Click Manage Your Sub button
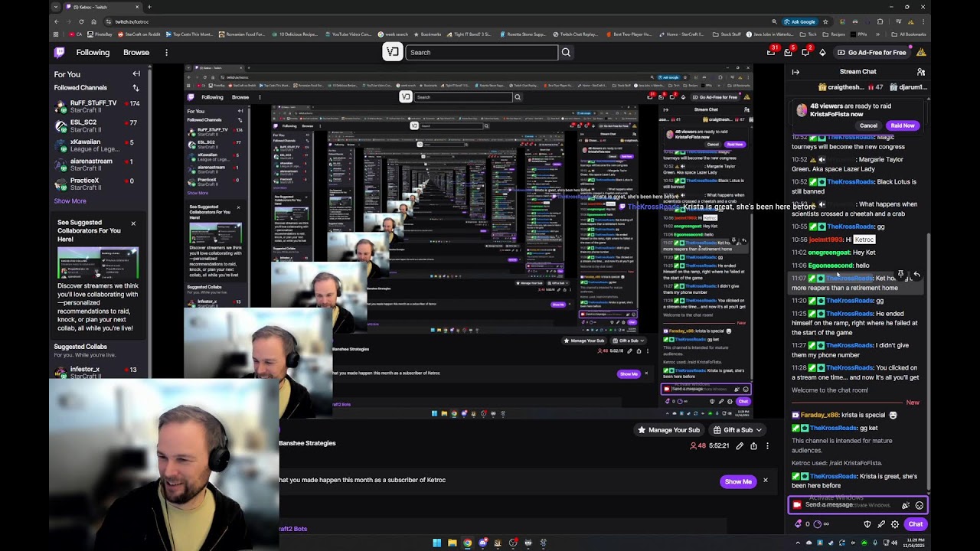980x551 pixels. click(x=669, y=430)
